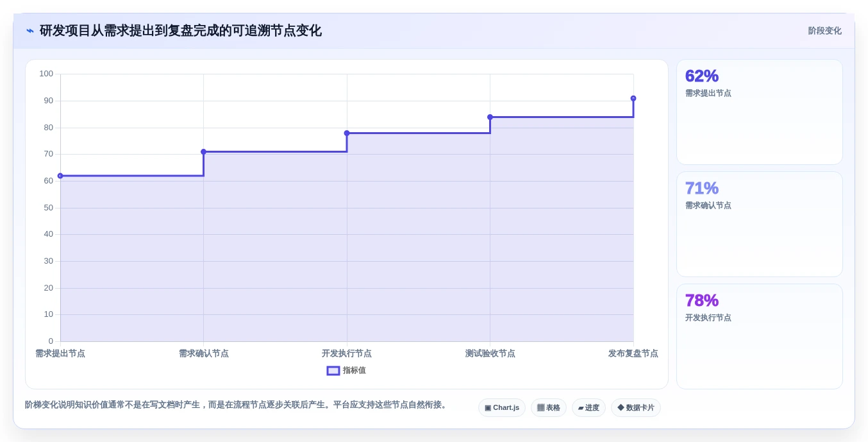Click the x-axis label 需求确认节点
The image size is (868, 442).
pyautogui.click(x=204, y=353)
